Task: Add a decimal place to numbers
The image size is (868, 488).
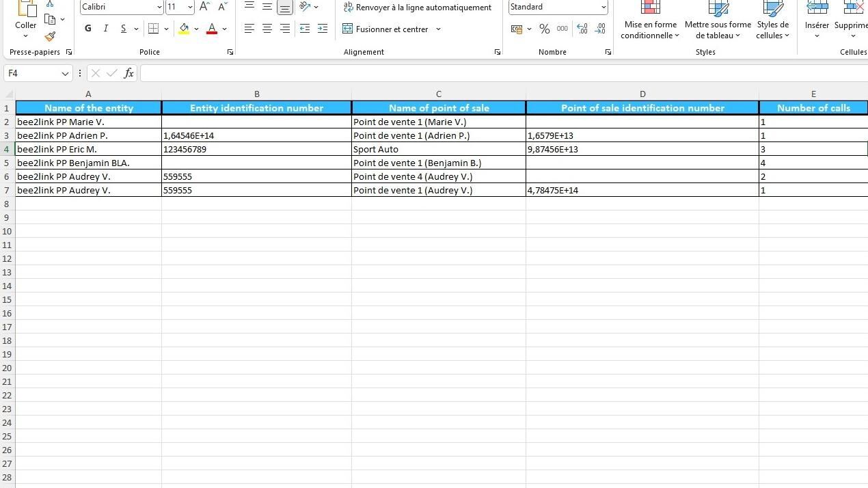Action: pos(582,29)
